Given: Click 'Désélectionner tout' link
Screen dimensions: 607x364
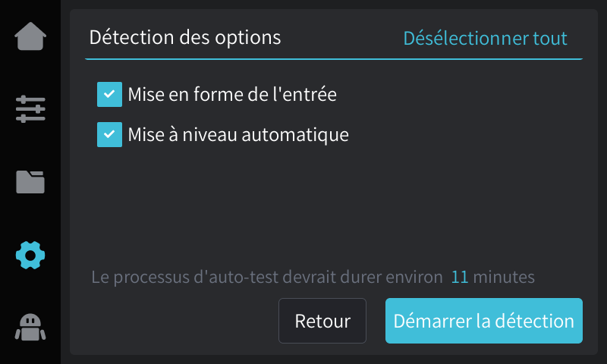Looking at the screenshot, I should (x=485, y=38).
